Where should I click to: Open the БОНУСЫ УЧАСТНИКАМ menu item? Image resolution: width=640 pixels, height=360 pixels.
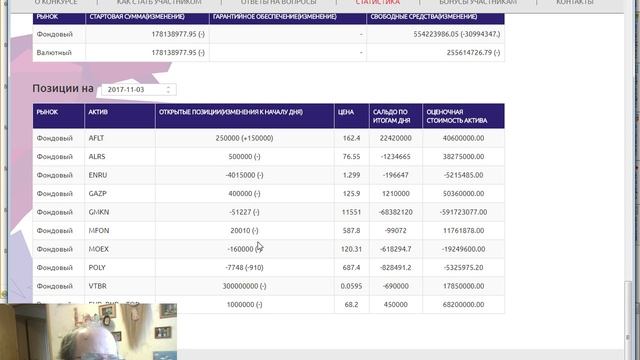478,2
